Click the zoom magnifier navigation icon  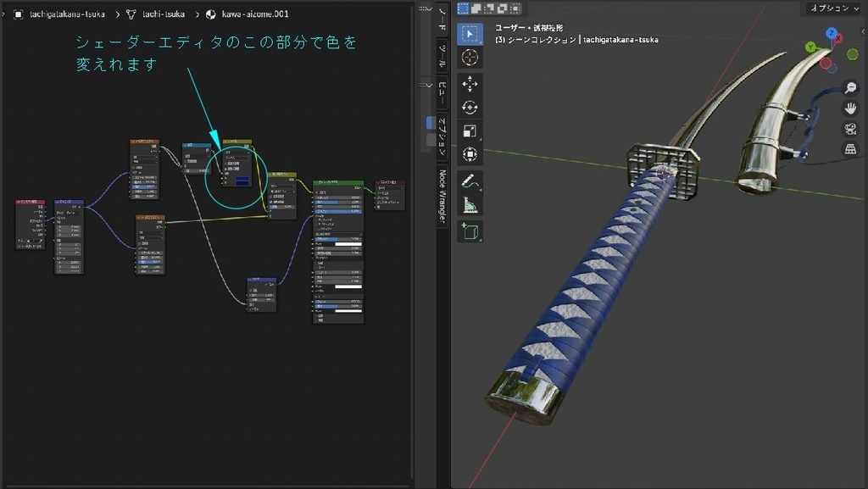tap(851, 87)
